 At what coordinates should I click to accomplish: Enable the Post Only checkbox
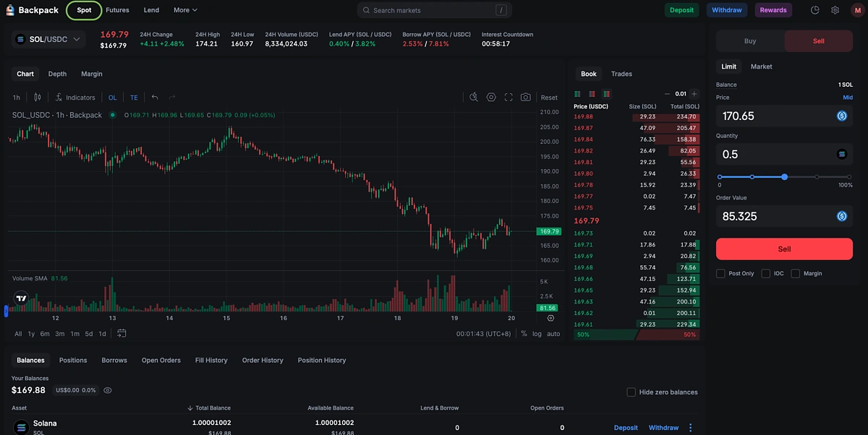[720, 273]
